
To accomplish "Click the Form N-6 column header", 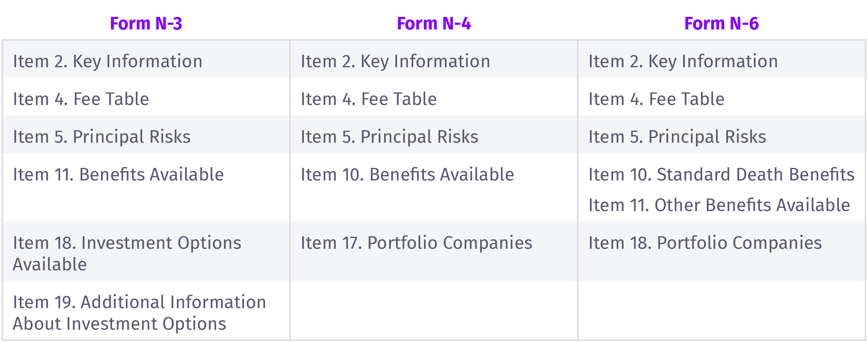I will tap(722, 24).
